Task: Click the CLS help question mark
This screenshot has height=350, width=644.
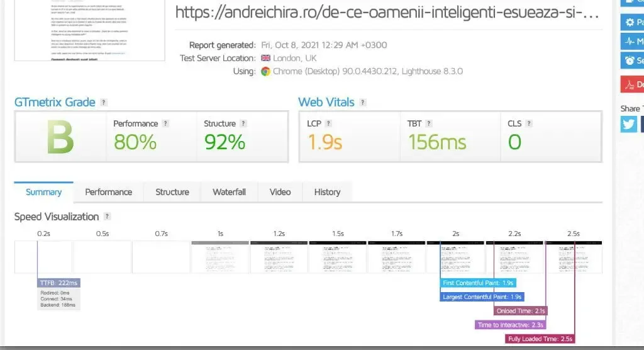Action: coord(528,123)
